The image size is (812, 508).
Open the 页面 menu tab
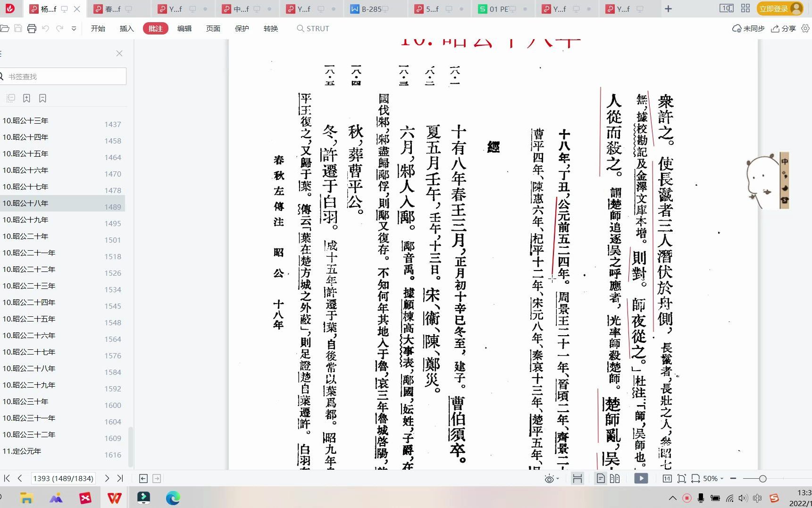point(213,28)
